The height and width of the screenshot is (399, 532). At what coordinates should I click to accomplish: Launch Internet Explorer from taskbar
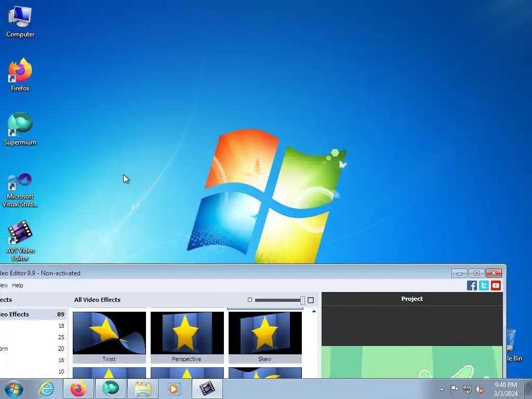46,389
